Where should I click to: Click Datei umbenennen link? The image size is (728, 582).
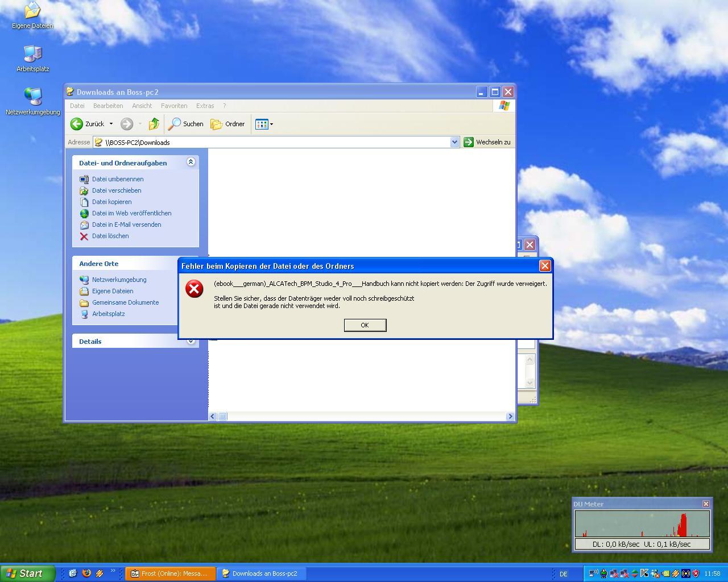pyautogui.click(x=118, y=179)
